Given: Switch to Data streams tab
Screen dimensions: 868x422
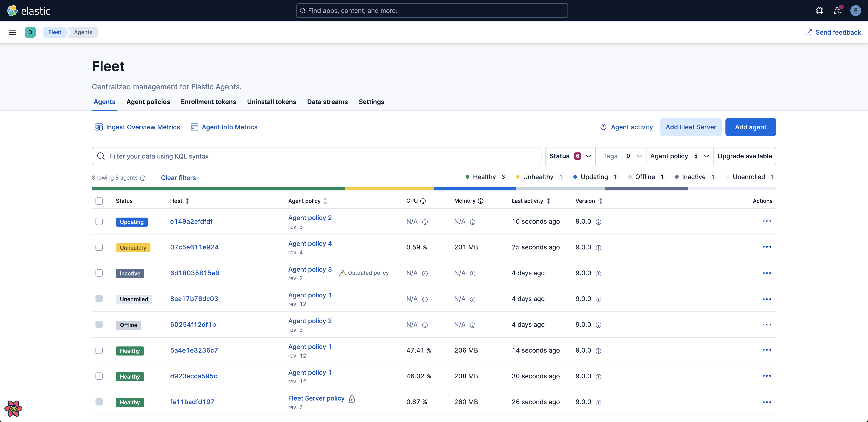Looking at the screenshot, I should pos(327,102).
